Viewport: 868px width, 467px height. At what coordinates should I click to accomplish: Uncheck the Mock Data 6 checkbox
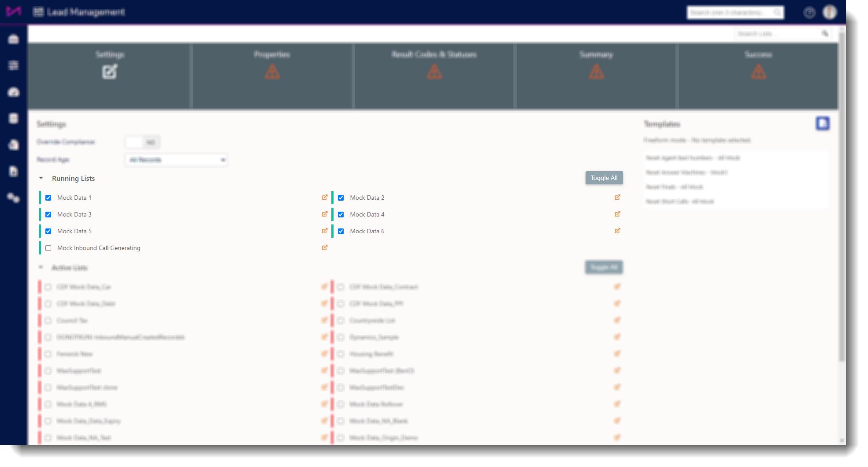pos(341,232)
